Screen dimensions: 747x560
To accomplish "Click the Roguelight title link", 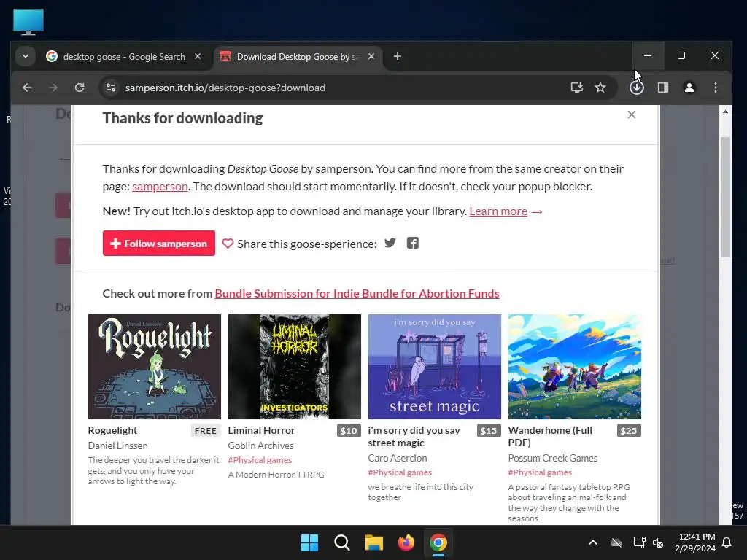I will point(112,430).
